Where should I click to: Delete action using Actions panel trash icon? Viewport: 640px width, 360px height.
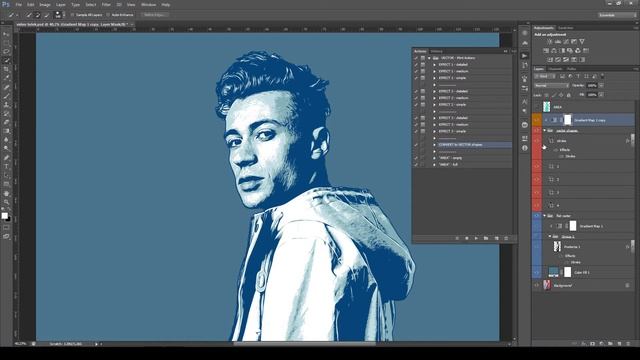[506, 238]
